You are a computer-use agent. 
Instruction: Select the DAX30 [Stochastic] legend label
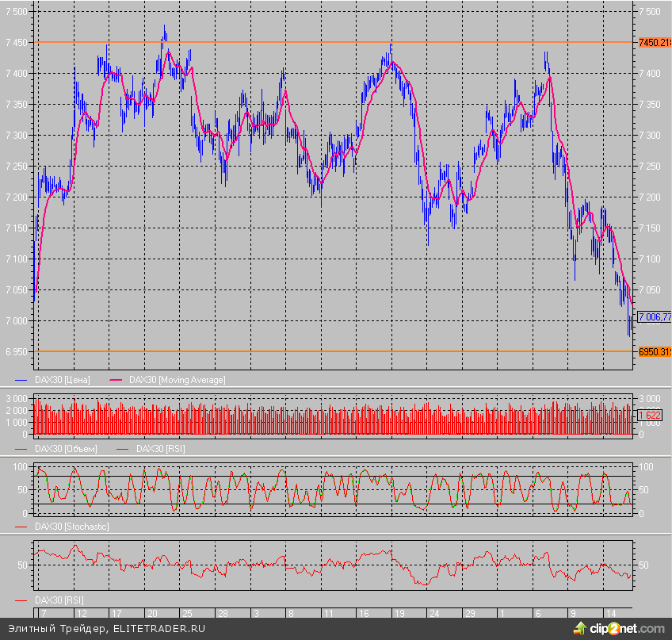[72, 527]
